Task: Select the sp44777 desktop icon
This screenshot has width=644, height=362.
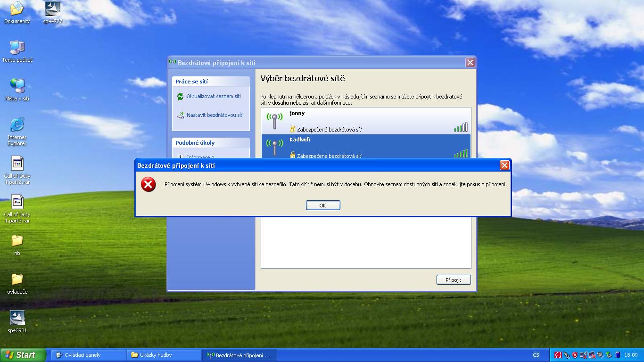Action: [x=53, y=13]
